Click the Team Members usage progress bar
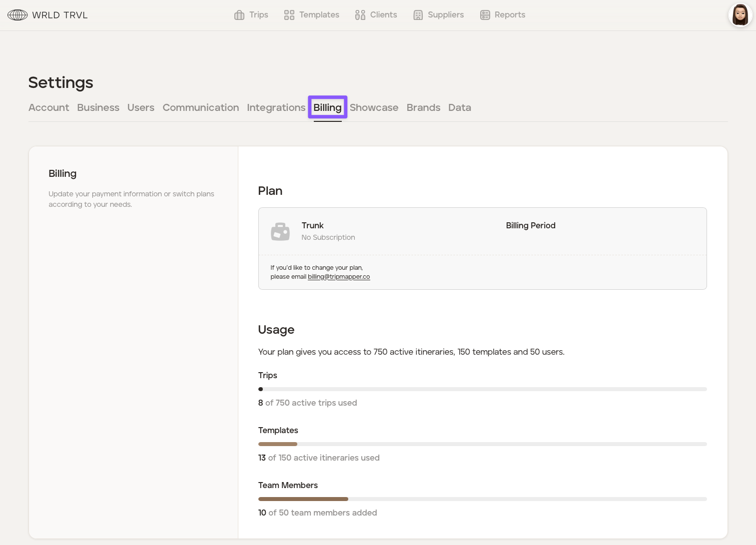The image size is (756, 545). [482, 499]
